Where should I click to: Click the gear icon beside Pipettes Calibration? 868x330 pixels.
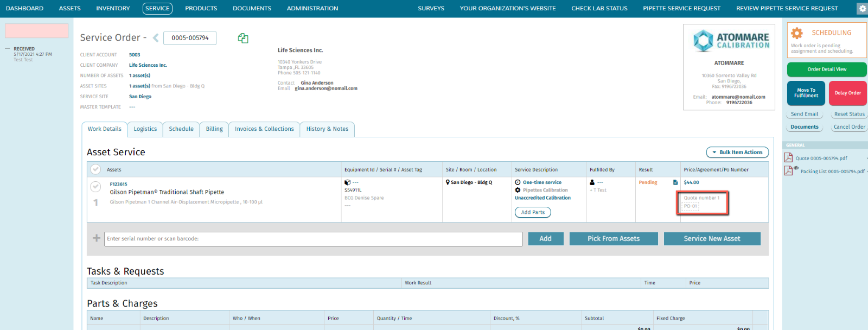(x=518, y=190)
